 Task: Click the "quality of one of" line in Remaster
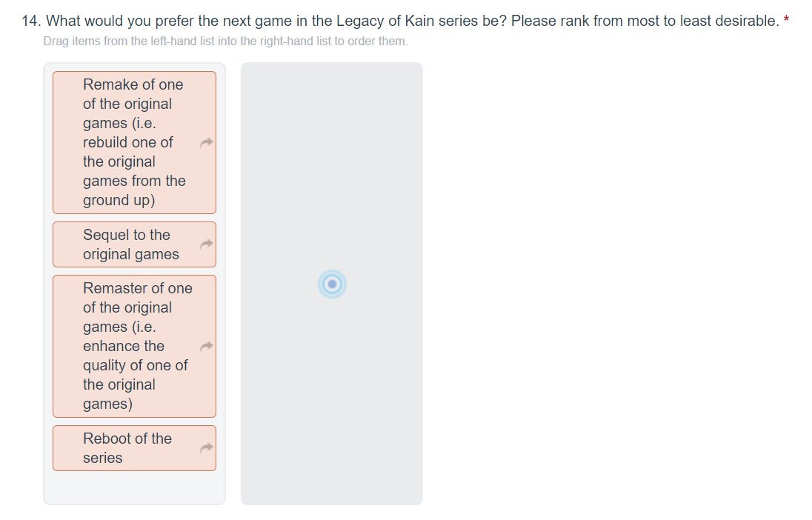[x=136, y=365]
